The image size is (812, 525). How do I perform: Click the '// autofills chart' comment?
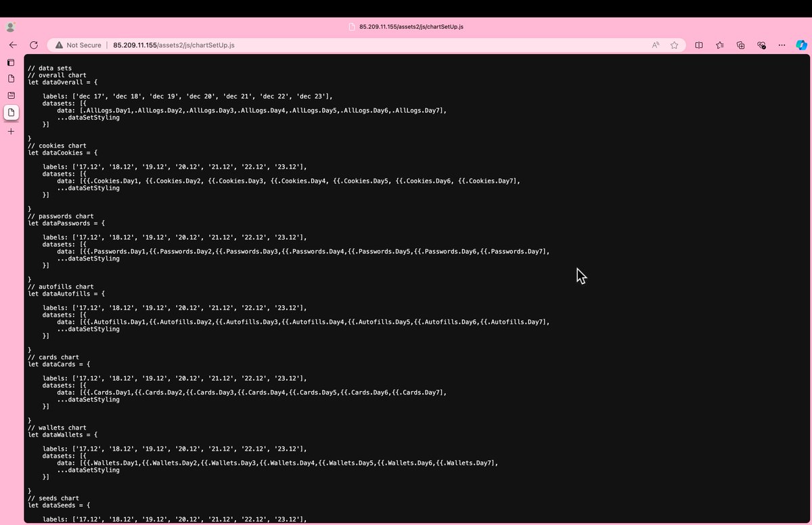tap(61, 287)
